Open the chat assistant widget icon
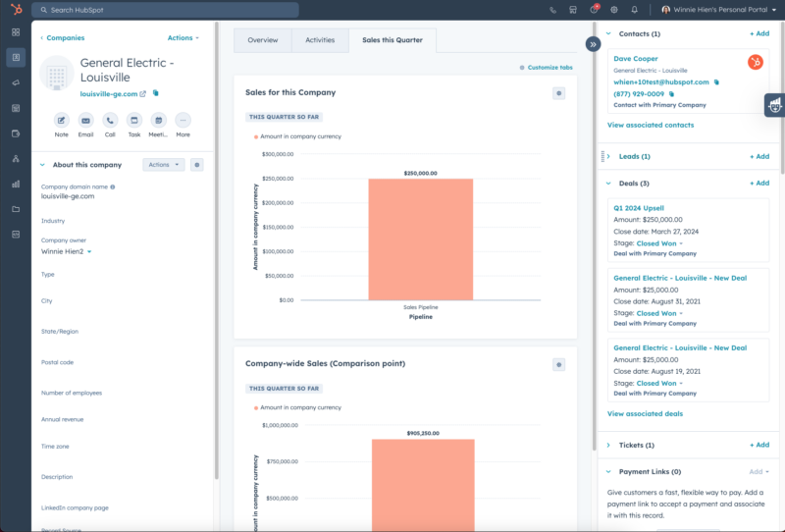The image size is (785, 532). [774, 105]
